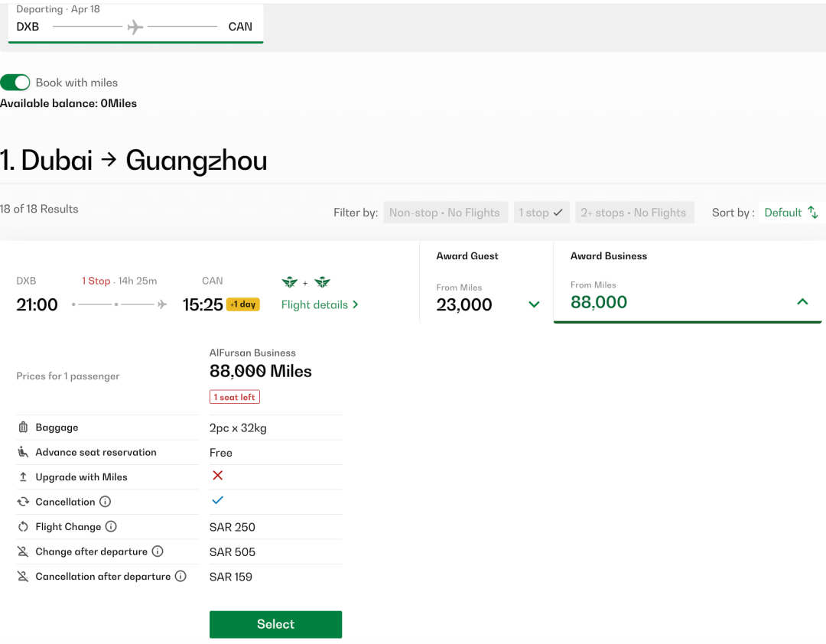826x644 pixels.
Task: Click the second Saudia airline logo
Action: pos(323,282)
